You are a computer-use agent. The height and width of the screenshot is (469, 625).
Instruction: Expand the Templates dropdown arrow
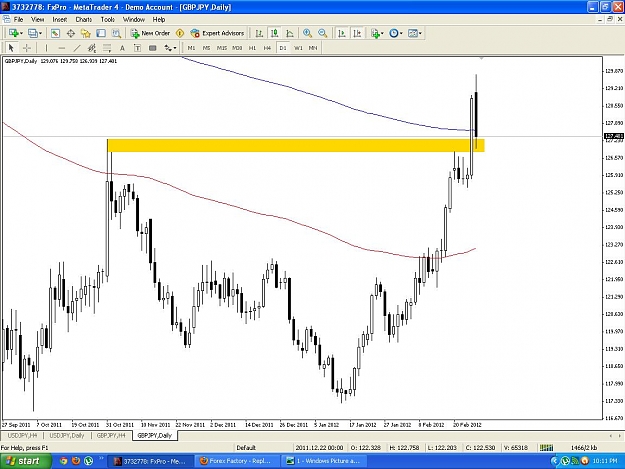420,33
